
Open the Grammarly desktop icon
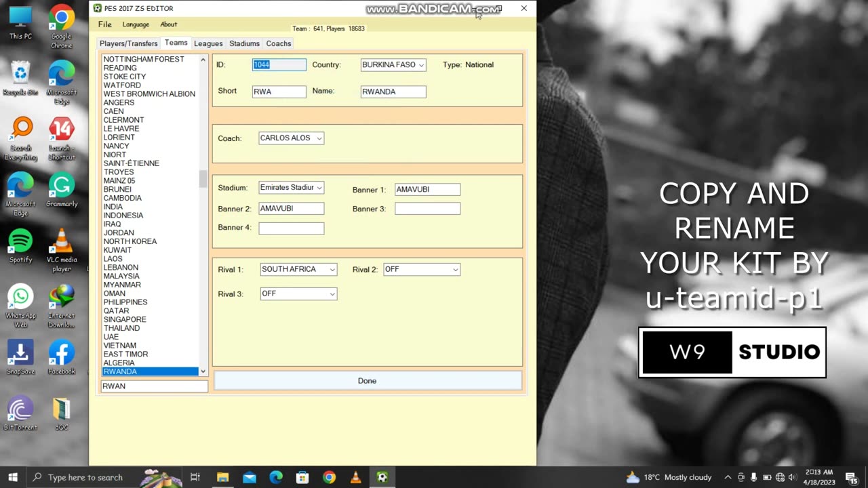coord(61,190)
